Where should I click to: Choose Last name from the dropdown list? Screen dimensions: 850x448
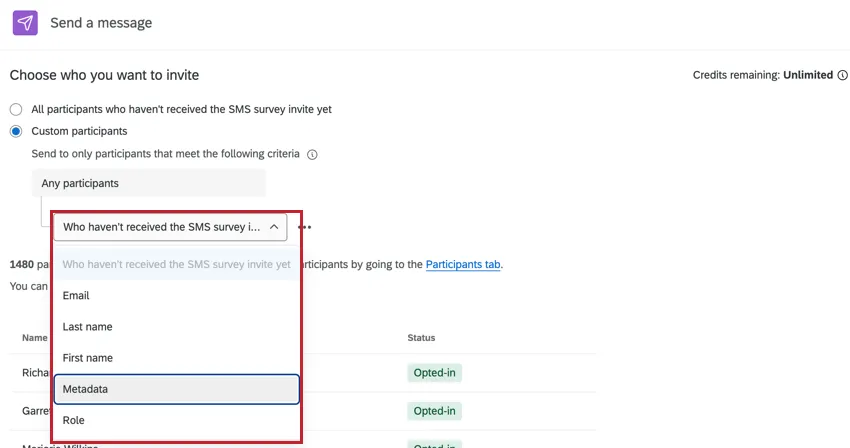pos(176,327)
